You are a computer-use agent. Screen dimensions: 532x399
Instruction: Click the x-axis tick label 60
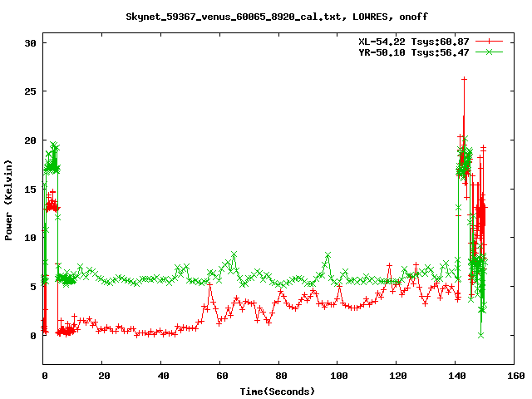pos(222,376)
